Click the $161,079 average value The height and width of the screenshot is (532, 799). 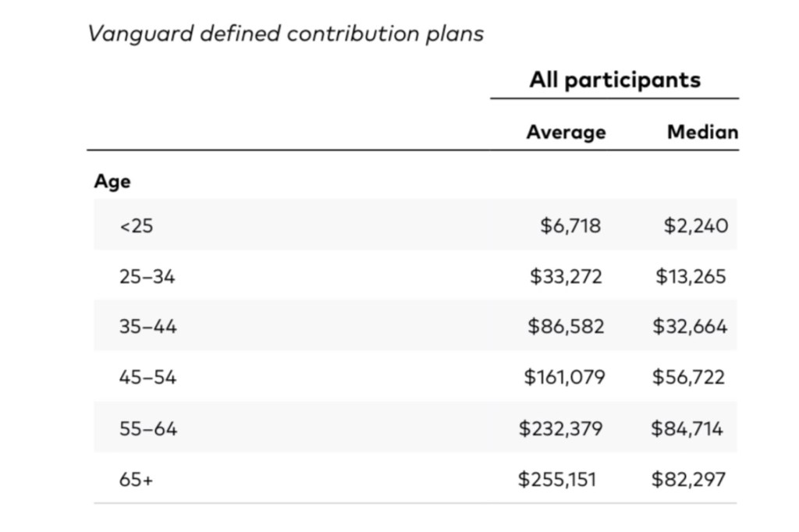(564, 378)
